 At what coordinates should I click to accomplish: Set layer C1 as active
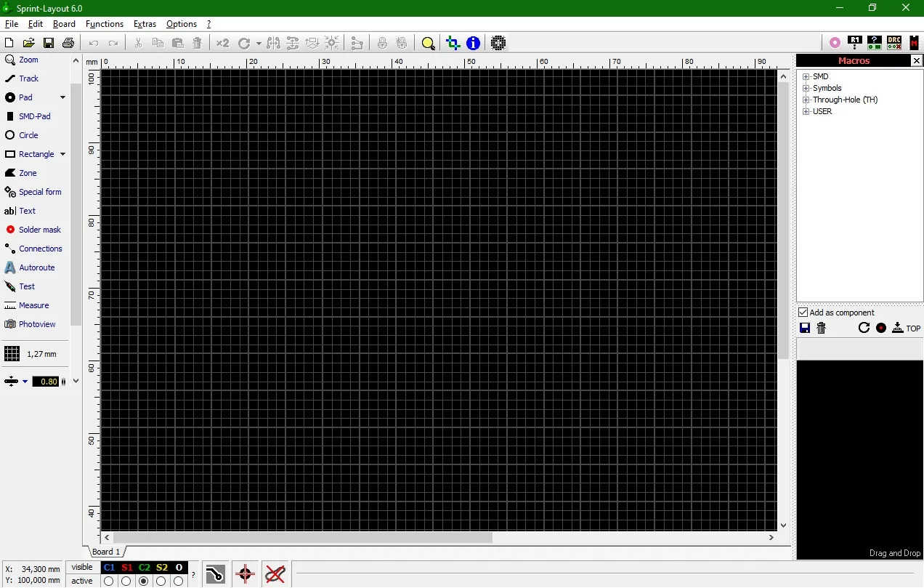(x=109, y=581)
